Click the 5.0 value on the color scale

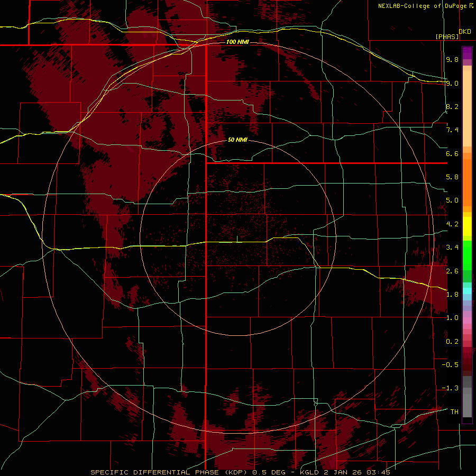(452, 200)
